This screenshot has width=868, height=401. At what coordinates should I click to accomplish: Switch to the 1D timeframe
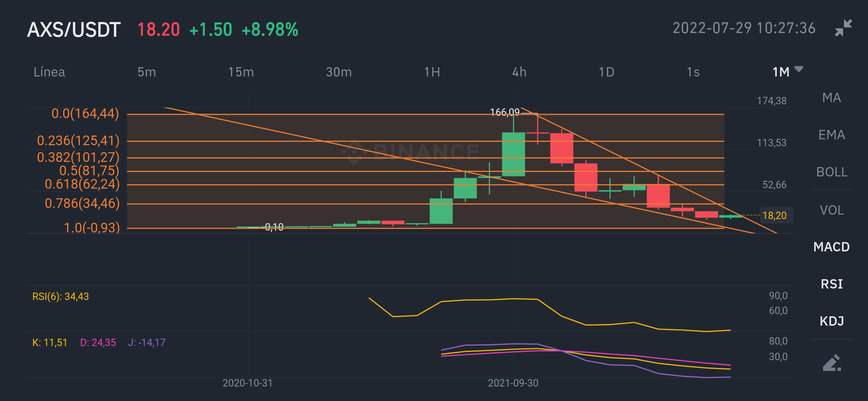coord(606,72)
